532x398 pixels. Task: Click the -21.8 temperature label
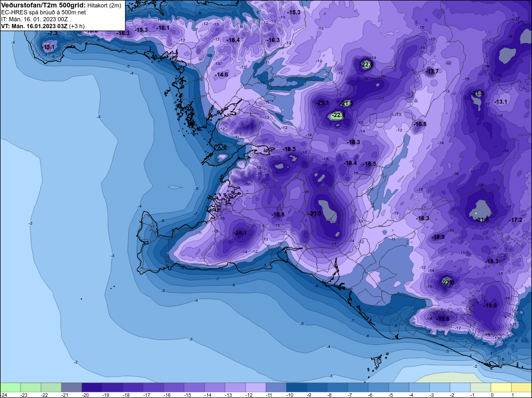coord(482,220)
